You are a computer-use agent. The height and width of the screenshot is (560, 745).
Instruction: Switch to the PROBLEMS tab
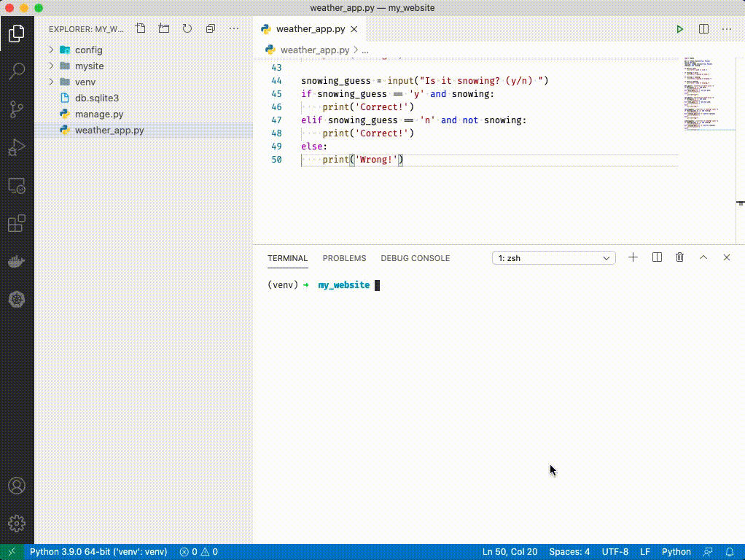click(x=344, y=258)
